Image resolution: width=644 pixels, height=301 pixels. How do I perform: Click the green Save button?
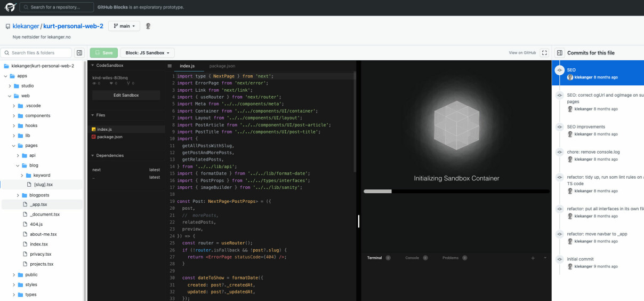[x=103, y=53]
